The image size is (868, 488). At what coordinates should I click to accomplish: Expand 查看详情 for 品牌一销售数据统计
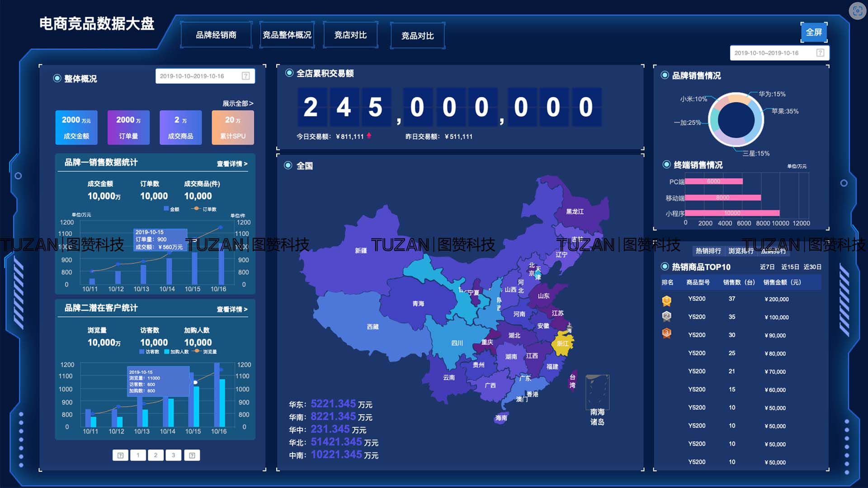pos(232,164)
